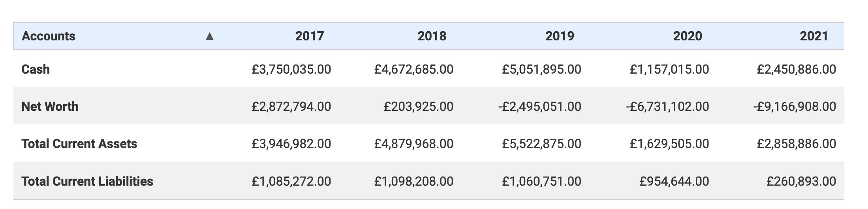This screenshot has width=868, height=209.
Task: Sort by Accounts column header
Action: [x=48, y=36]
